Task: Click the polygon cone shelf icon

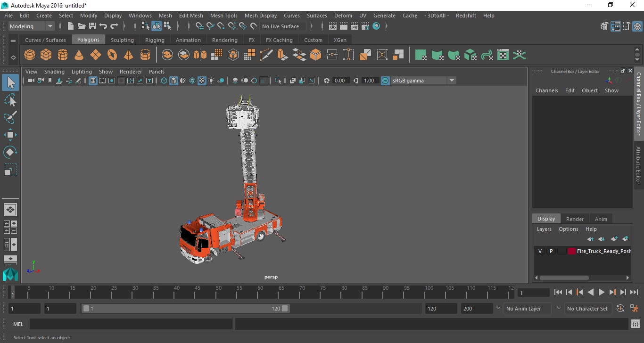Action: pyautogui.click(x=79, y=55)
